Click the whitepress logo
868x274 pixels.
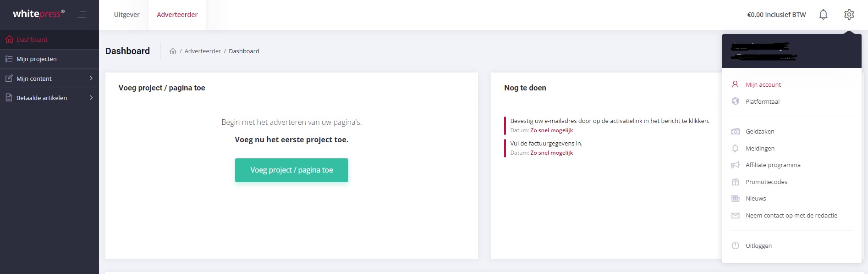point(38,14)
